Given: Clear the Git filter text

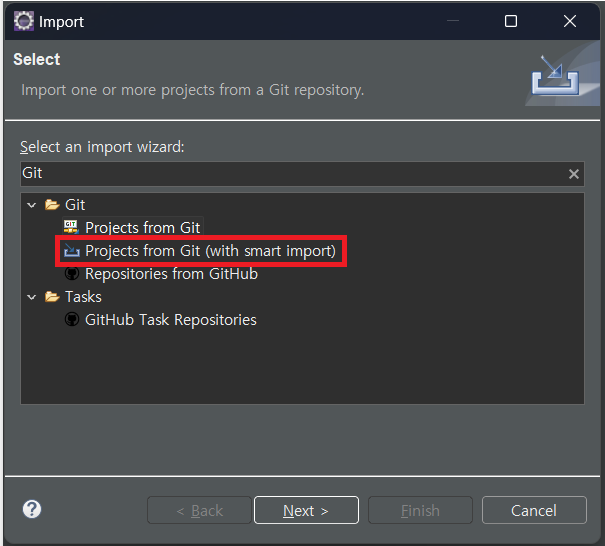Looking at the screenshot, I should coord(574,174).
